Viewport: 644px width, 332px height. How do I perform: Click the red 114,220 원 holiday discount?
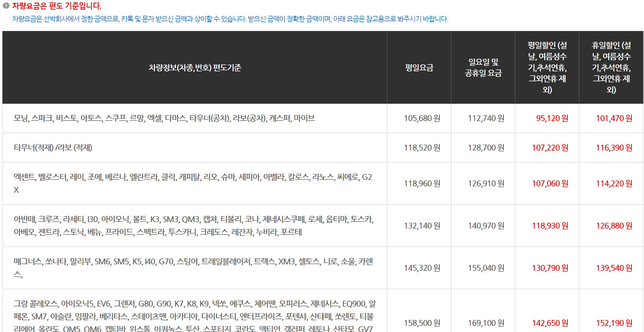pyautogui.click(x=614, y=183)
